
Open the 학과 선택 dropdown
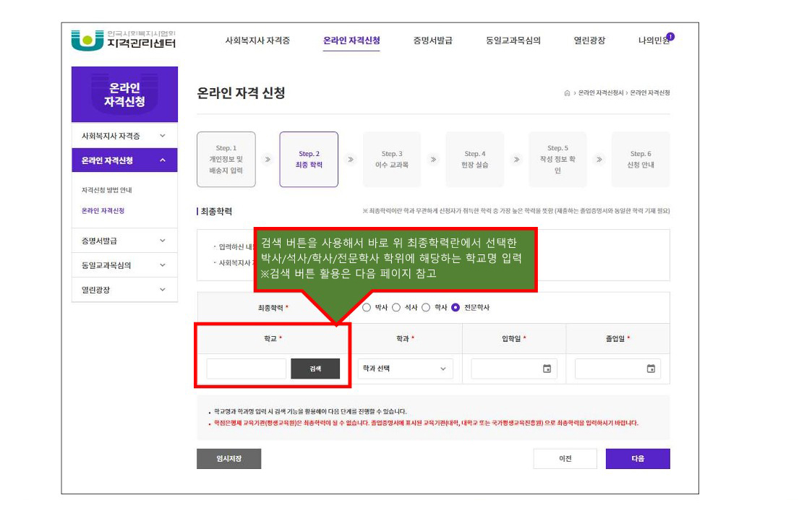coord(405,369)
